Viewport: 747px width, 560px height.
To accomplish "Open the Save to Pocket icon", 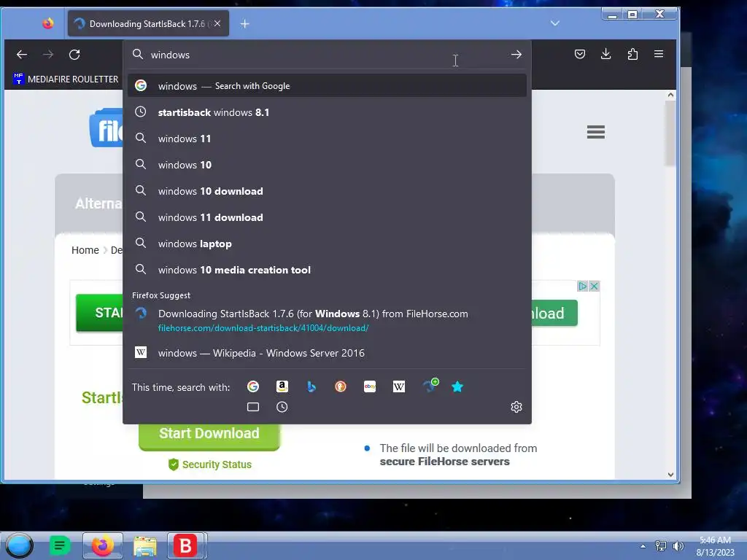I will point(580,54).
